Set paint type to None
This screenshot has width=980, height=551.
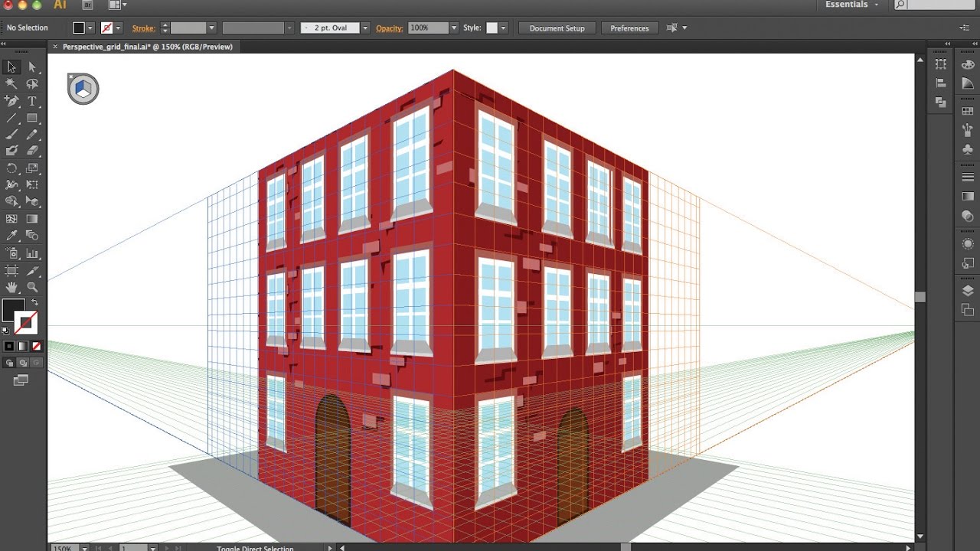36,347
